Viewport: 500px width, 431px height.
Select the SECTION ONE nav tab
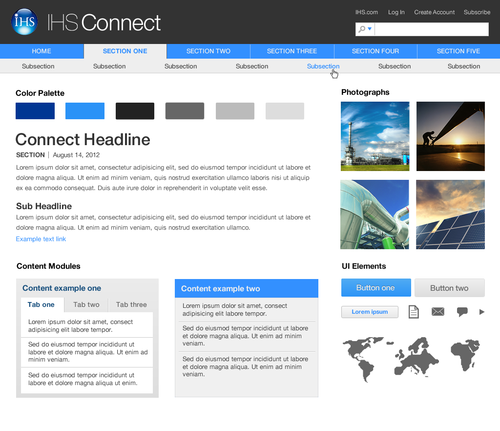[125, 51]
